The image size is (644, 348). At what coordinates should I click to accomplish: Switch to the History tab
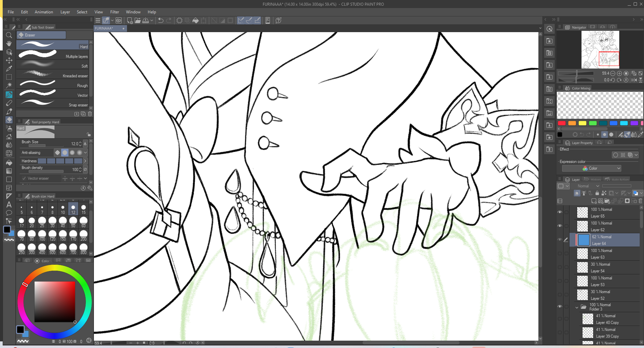593,180
